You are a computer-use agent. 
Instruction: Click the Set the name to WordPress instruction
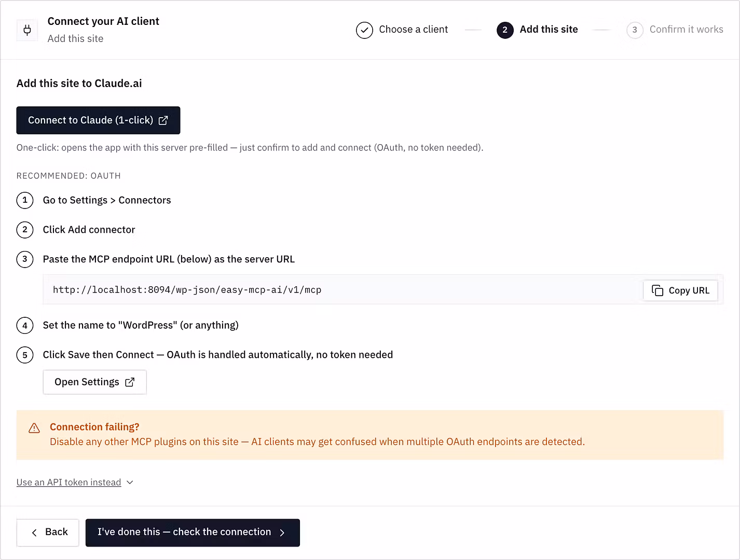(x=141, y=325)
